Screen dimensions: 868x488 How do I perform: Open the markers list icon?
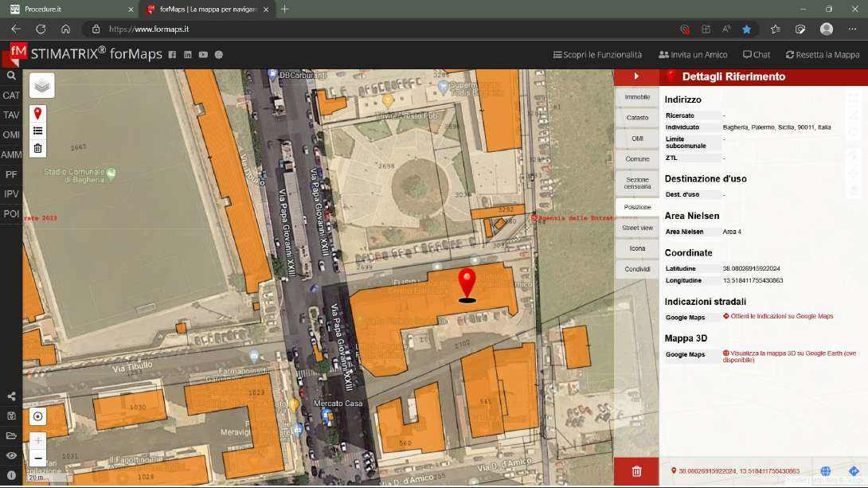(37, 131)
